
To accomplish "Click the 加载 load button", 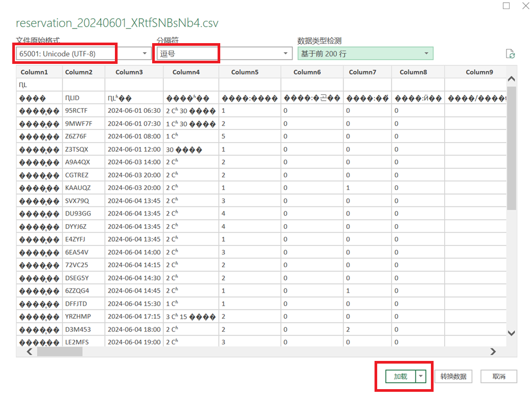I will tap(401, 376).
